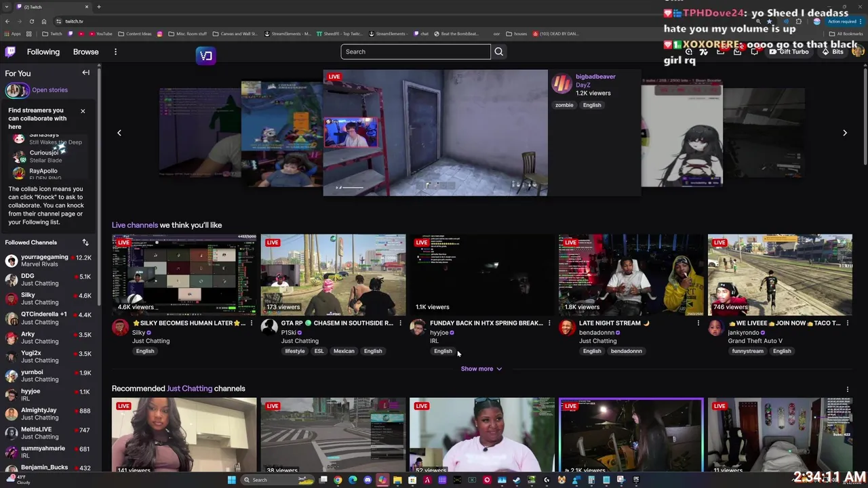
Task: Click the bigbadbeaver channel name
Action: [595, 77]
